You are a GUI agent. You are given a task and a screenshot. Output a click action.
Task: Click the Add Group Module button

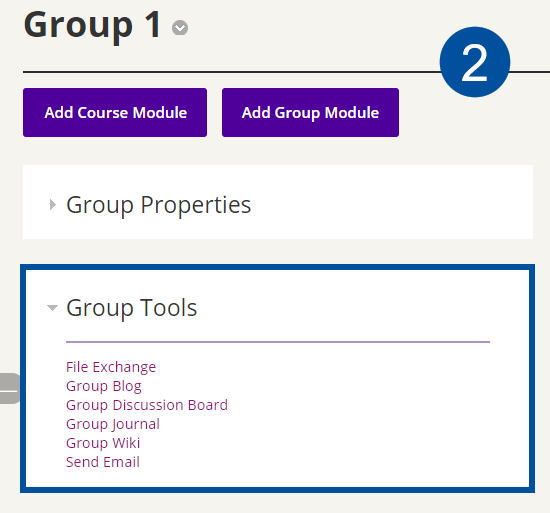coord(310,113)
